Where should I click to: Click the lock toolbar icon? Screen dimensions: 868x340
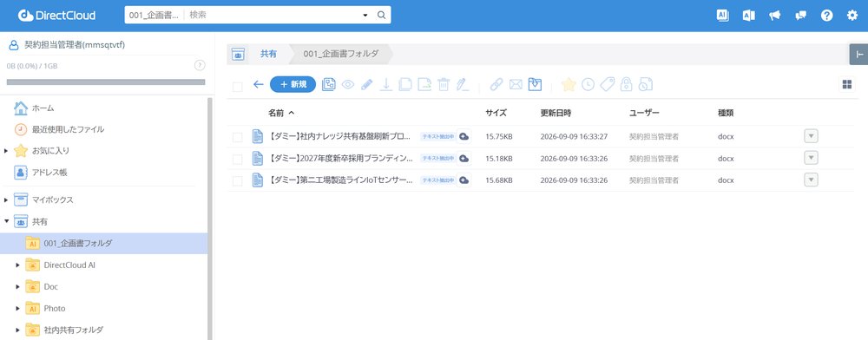626,85
